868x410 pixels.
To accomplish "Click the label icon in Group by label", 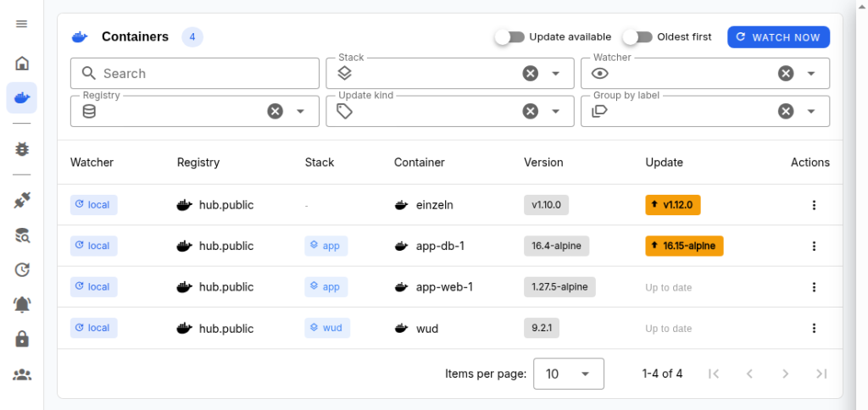I will 599,111.
